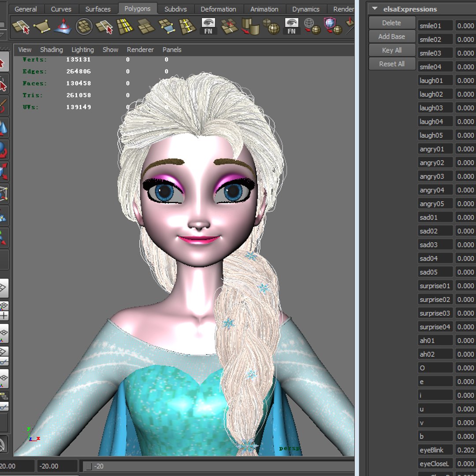
Task: Click the two cylinders shelf icon
Action: click(x=250, y=26)
